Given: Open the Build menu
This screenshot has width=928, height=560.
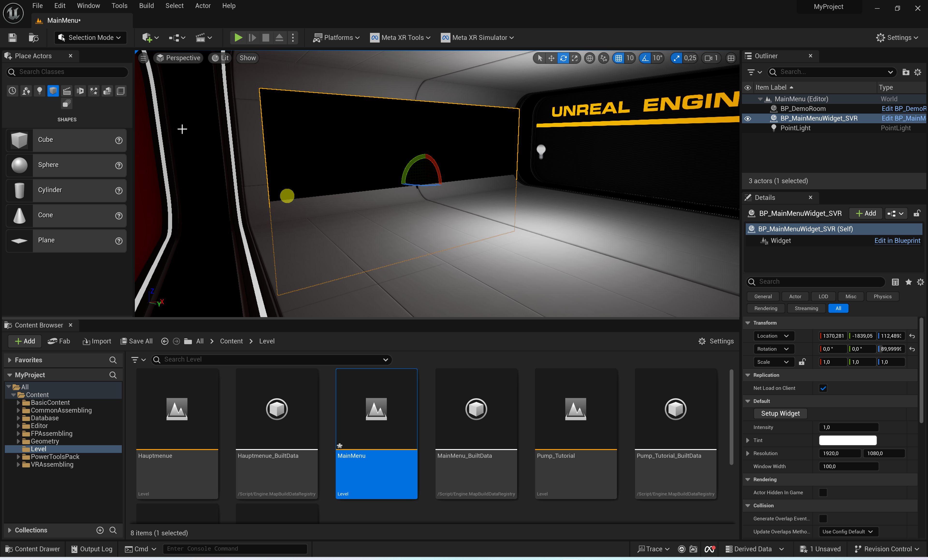Looking at the screenshot, I should [x=146, y=6].
